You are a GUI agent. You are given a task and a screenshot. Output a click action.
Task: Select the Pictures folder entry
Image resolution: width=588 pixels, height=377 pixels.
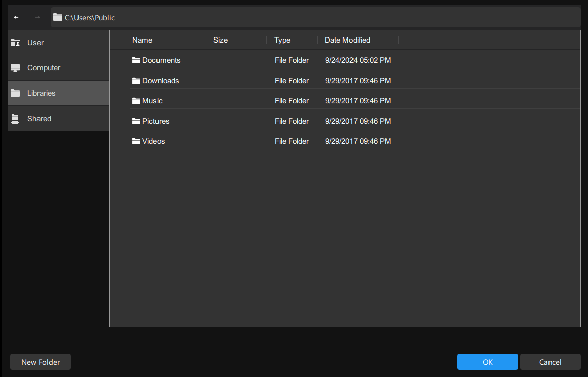[x=155, y=121]
